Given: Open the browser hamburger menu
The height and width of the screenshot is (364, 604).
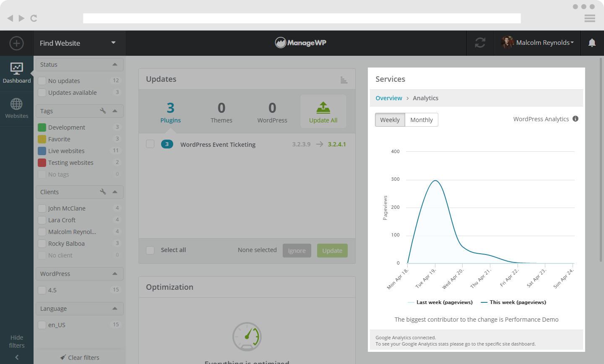Looking at the screenshot, I should (x=590, y=18).
